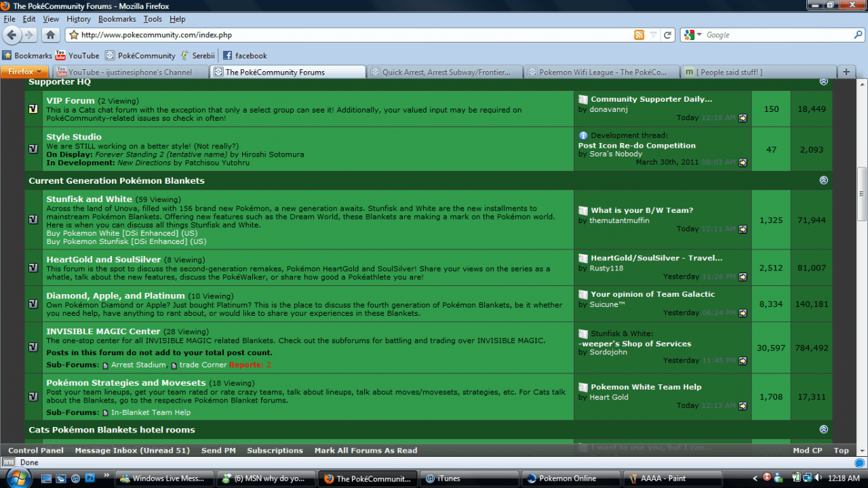Open the History menu
This screenshot has width=868, height=488.
pyautogui.click(x=79, y=19)
